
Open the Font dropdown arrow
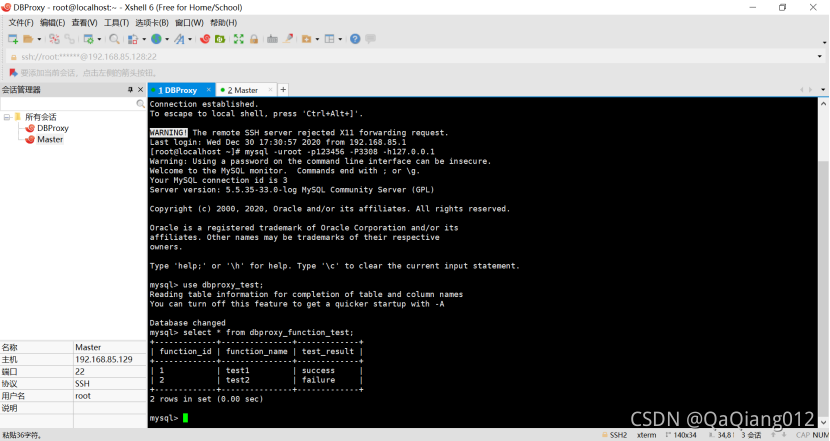coord(190,39)
